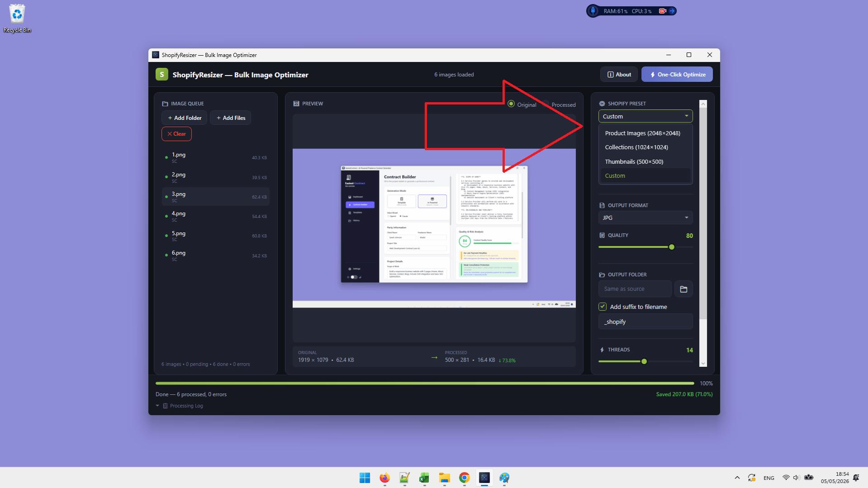The image size is (868, 488).
Task: Click the ShopifyResizer title bar app icon
Action: (x=156, y=55)
